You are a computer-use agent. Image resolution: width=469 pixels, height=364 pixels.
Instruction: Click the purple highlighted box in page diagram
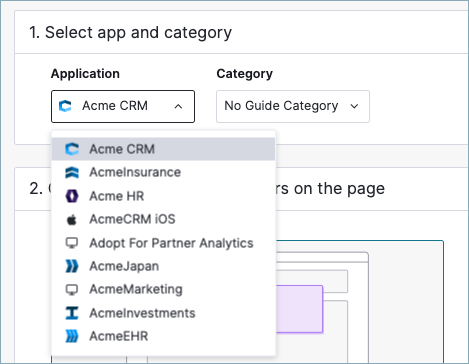[x=299, y=309]
